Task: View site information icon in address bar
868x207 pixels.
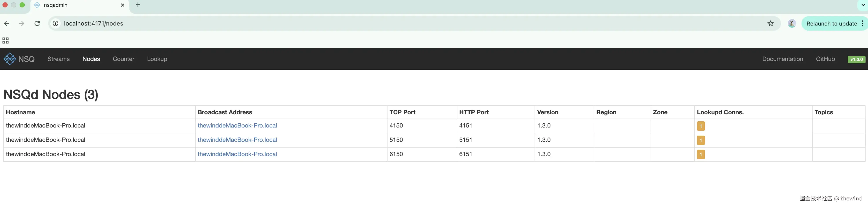Action: pyautogui.click(x=56, y=24)
